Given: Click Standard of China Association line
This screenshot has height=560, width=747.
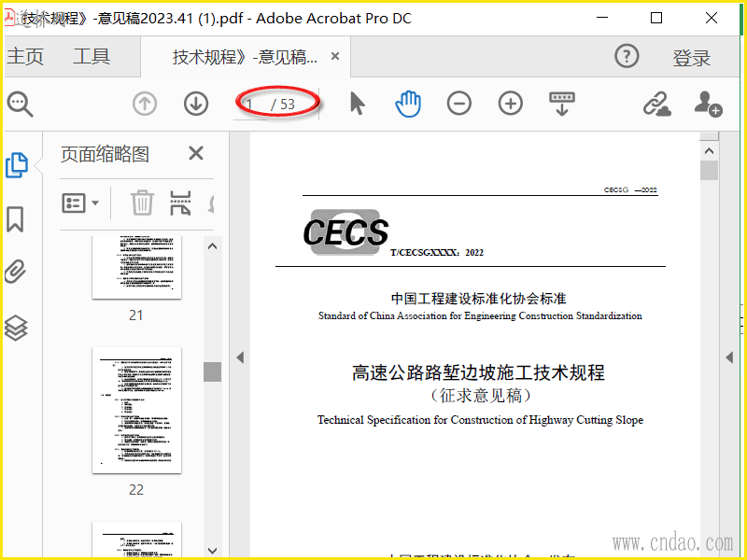Looking at the screenshot, I should click(480, 315).
